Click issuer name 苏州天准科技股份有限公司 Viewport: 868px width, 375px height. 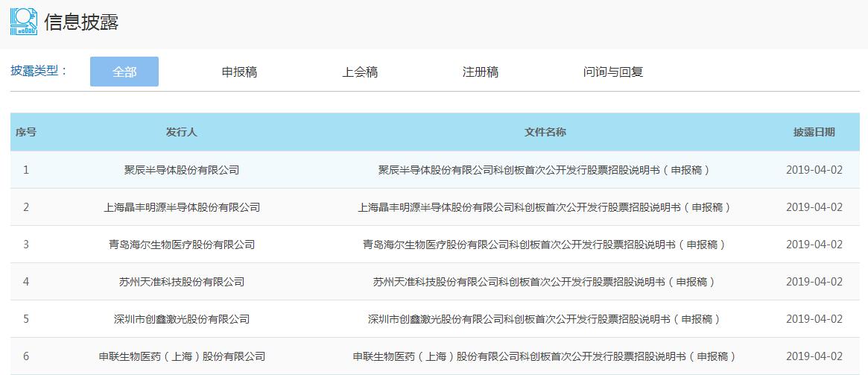click(182, 282)
